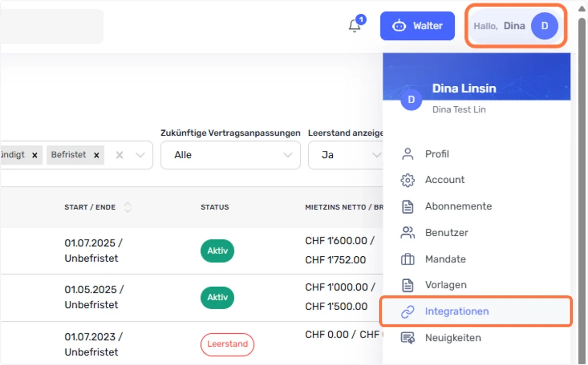Open Leerstand anzeigen dropdown showing Ja
This screenshot has height=365, width=588.
point(345,155)
